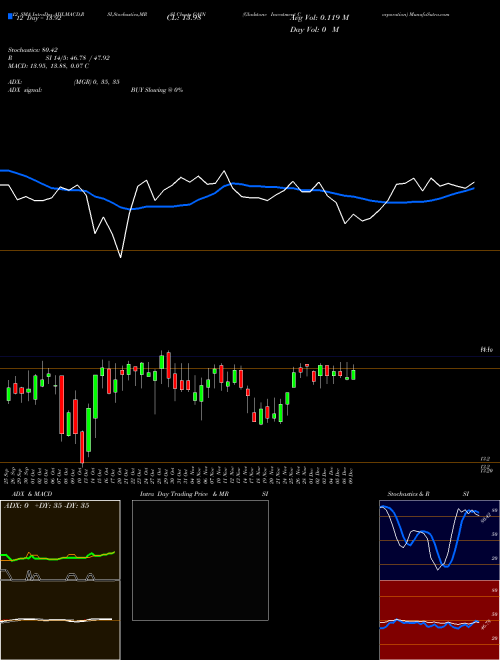Viewport: 500px width, 660px height.
Task: Click the MACD values line
Action: point(48,66)
